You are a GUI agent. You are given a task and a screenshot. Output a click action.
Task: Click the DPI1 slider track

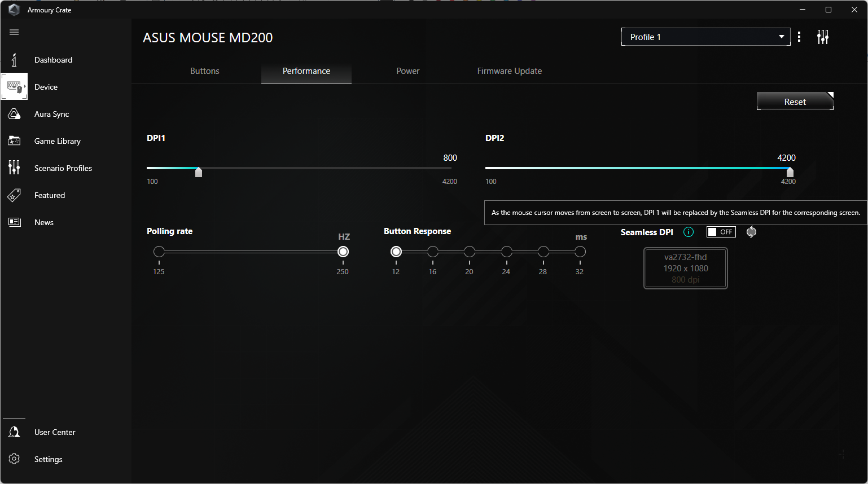coord(299,168)
